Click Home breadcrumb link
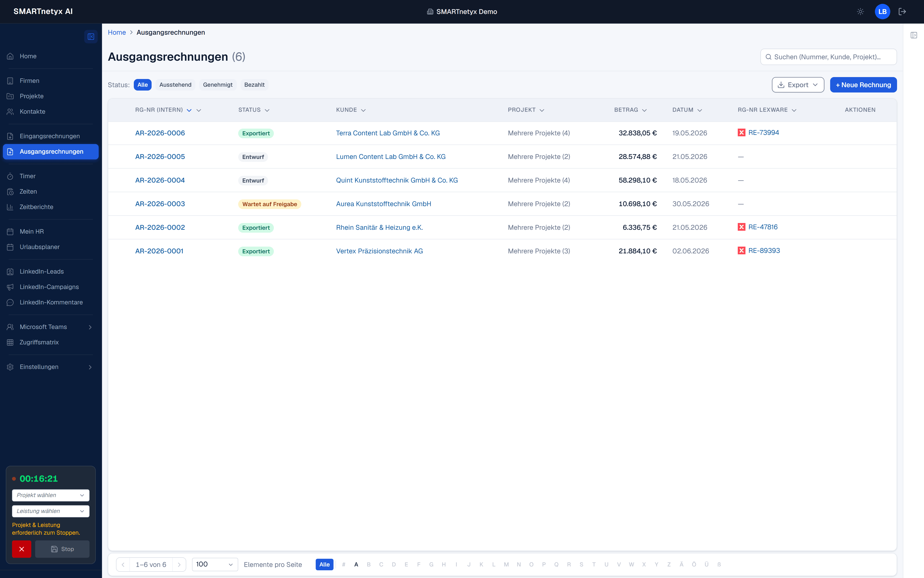Viewport: 924px width, 578px height. (x=117, y=33)
